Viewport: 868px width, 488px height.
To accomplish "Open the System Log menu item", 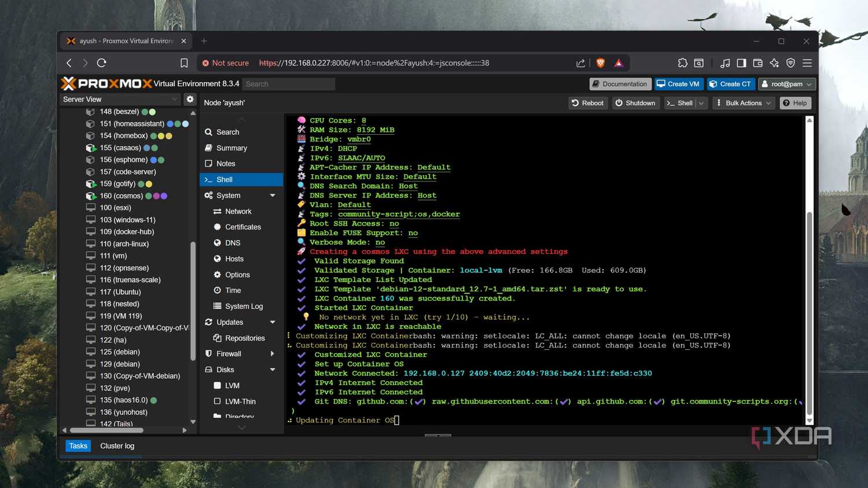I will [241, 306].
